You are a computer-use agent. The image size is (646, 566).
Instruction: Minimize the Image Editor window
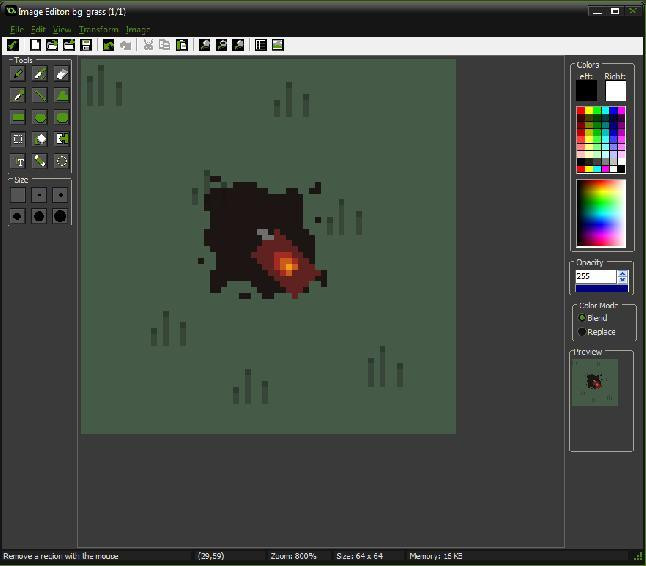[x=597, y=11]
